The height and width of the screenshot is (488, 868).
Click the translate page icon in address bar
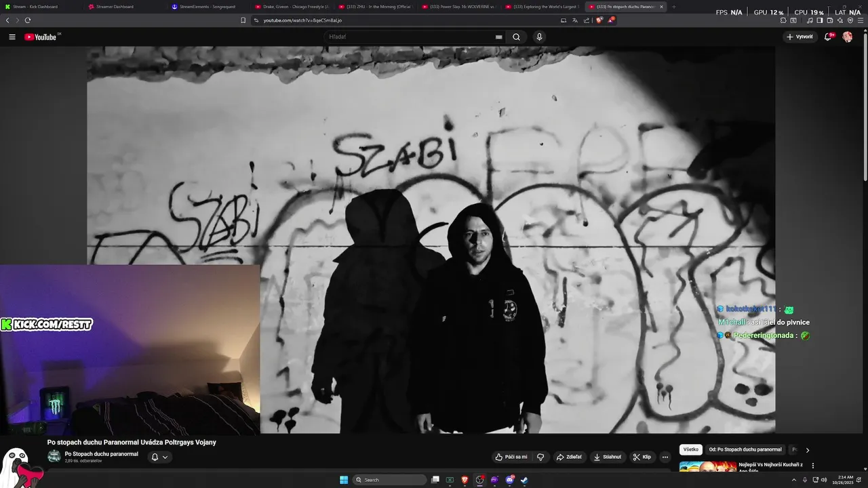575,20
